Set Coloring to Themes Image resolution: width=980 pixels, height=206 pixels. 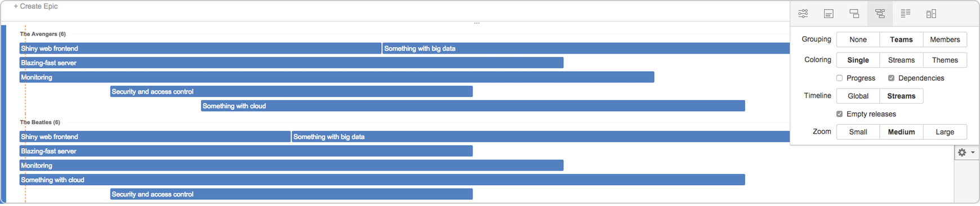[x=945, y=60]
